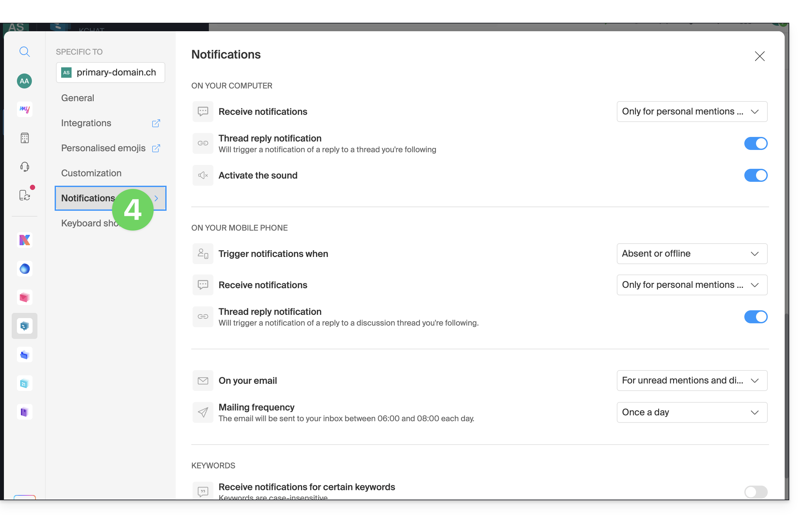Open the calendar app icon

(24, 383)
